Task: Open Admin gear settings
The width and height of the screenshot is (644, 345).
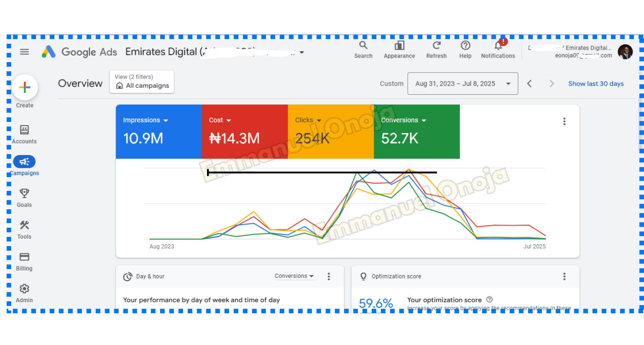Action: tap(24, 289)
